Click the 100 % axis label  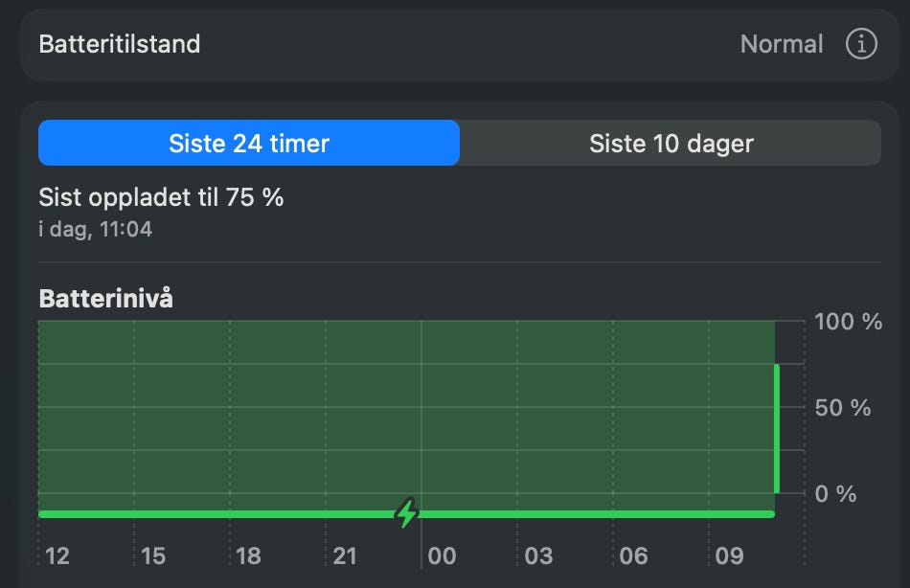[848, 322]
